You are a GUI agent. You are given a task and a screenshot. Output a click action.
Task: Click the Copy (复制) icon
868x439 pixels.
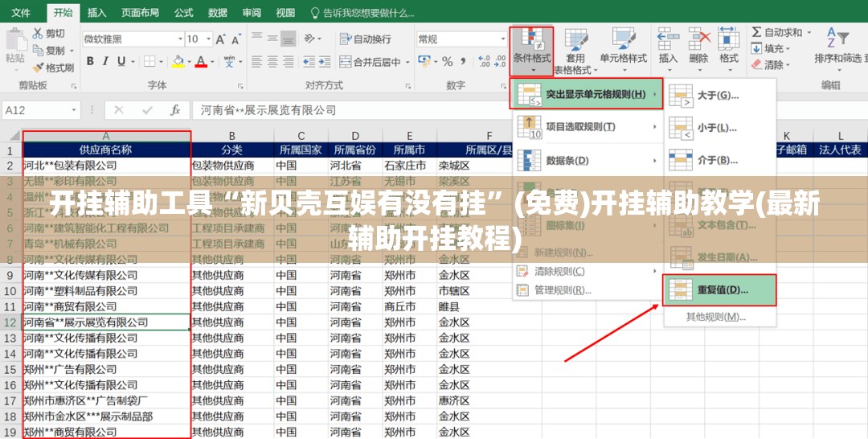(38, 51)
